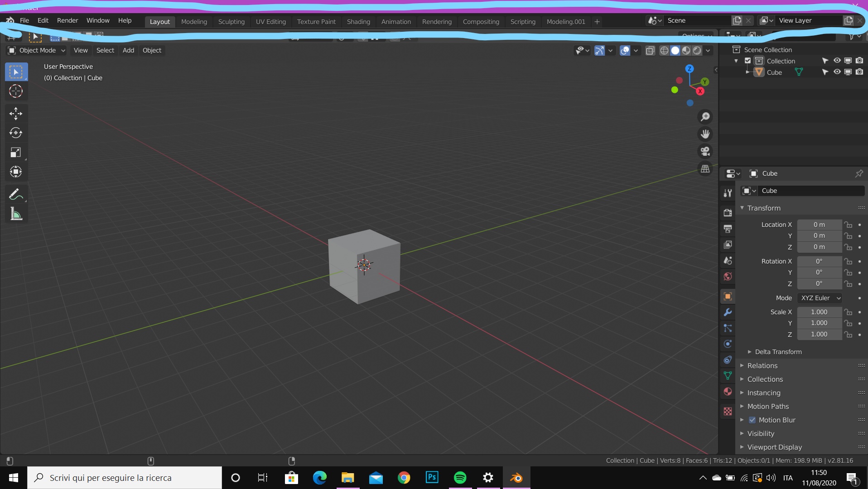Open the Render properties tab
Screen dimensions: 868x489
point(728,213)
